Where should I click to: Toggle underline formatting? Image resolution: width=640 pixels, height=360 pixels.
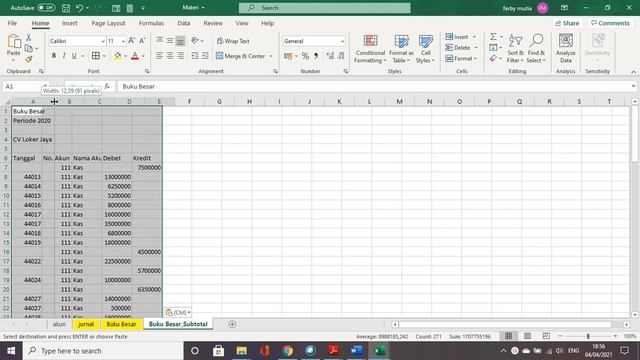[x=74, y=56]
